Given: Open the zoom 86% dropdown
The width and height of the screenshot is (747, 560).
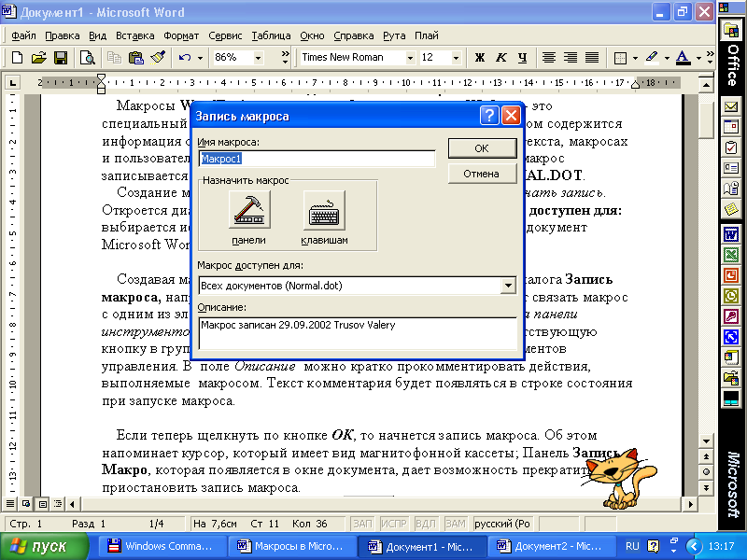Looking at the screenshot, I should (259, 58).
